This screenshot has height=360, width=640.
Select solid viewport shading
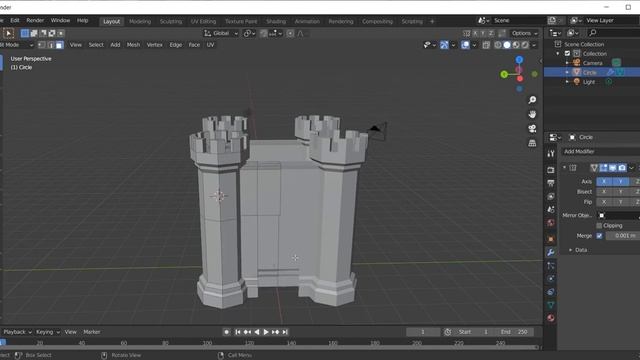pos(507,45)
